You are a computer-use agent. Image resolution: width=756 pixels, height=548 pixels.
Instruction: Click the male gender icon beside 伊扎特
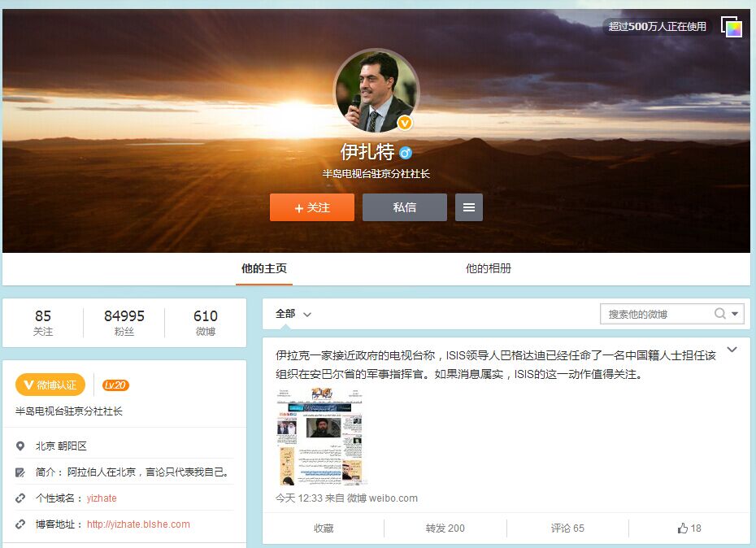click(x=406, y=153)
